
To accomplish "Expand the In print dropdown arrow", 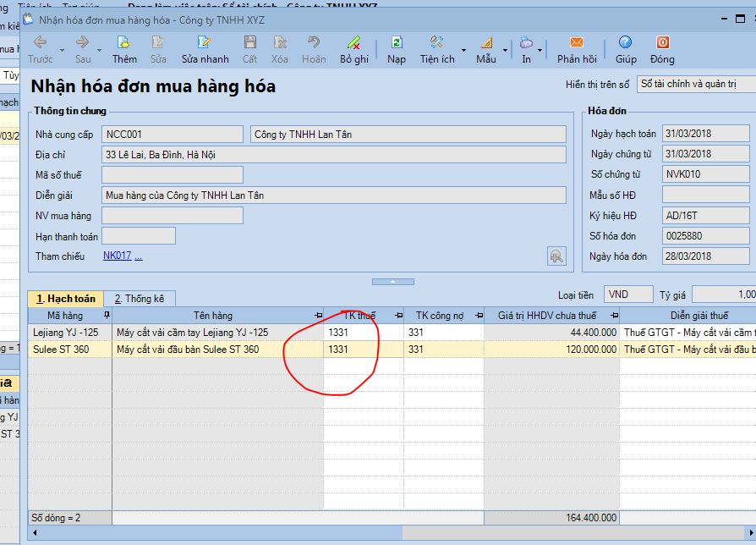I will pos(540,50).
